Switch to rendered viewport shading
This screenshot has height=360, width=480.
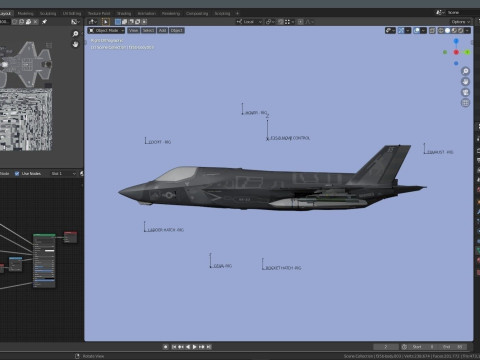tap(461, 30)
